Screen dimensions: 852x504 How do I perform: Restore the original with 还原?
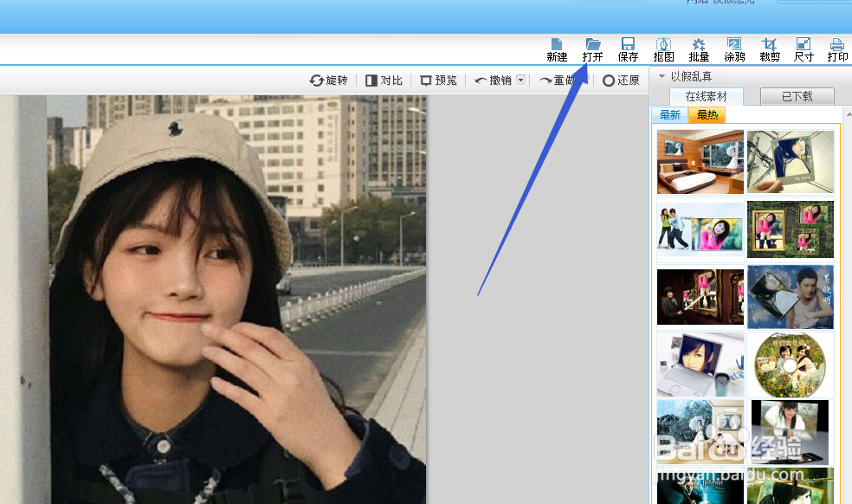(x=621, y=81)
